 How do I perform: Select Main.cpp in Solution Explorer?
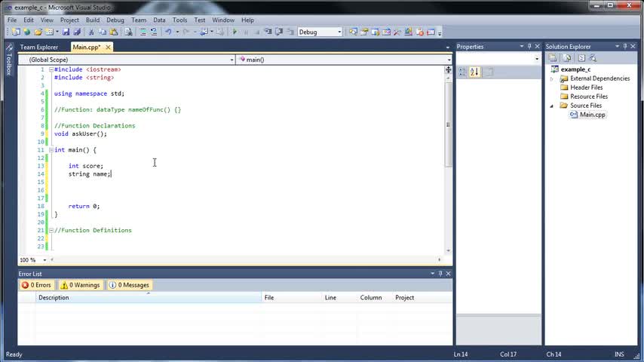(592, 115)
